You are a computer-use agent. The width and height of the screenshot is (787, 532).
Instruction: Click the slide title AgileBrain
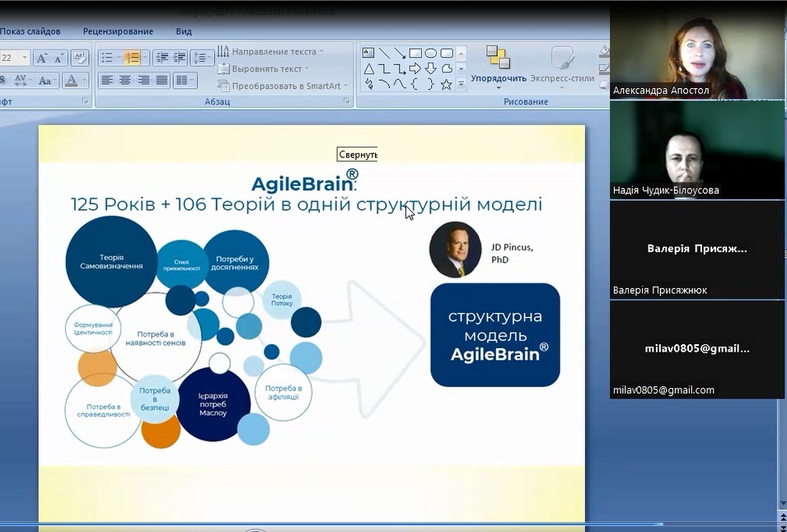coord(305,183)
